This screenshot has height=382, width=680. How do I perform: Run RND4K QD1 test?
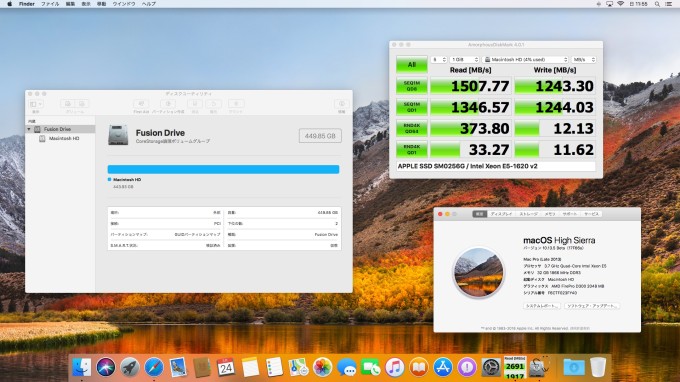pos(412,150)
